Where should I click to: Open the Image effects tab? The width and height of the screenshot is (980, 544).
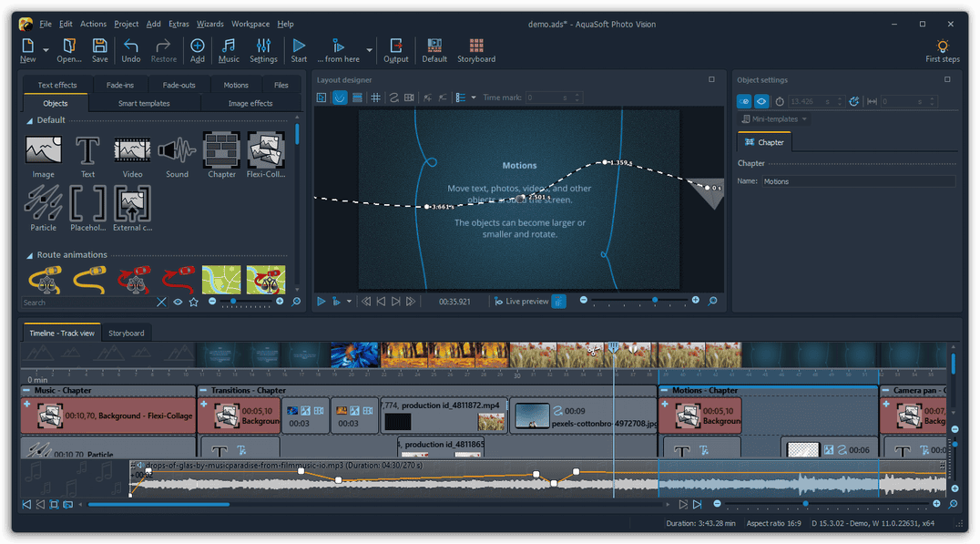(250, 103)
